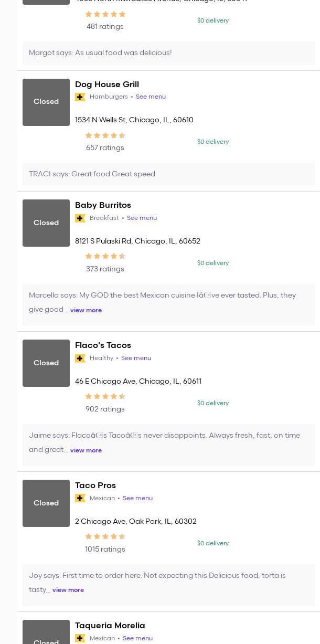Expand Jaime's review with view more
Viewport: 320px width, 644px height.
pos(86,450)
